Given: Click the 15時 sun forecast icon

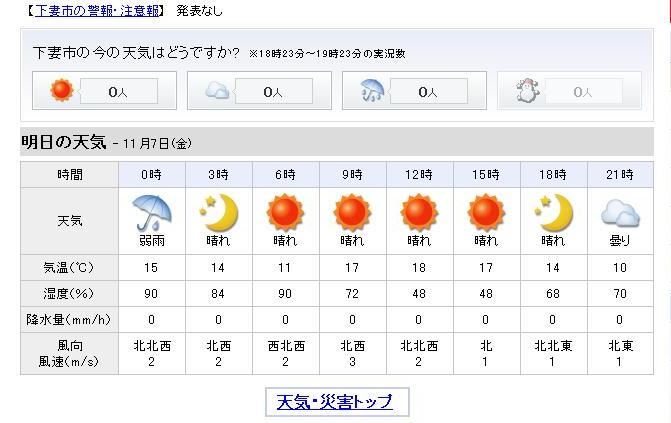Looking at the screenshot, I should point(486,212).
